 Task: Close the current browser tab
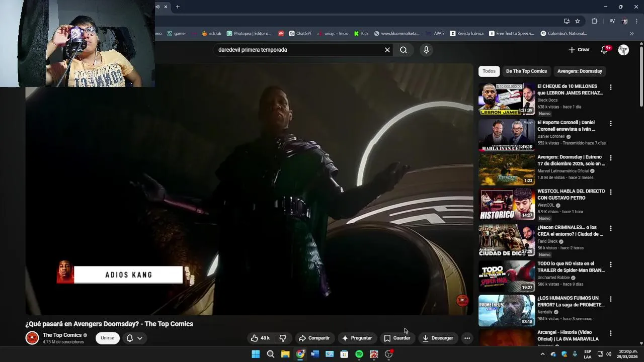tap(166, 7)
